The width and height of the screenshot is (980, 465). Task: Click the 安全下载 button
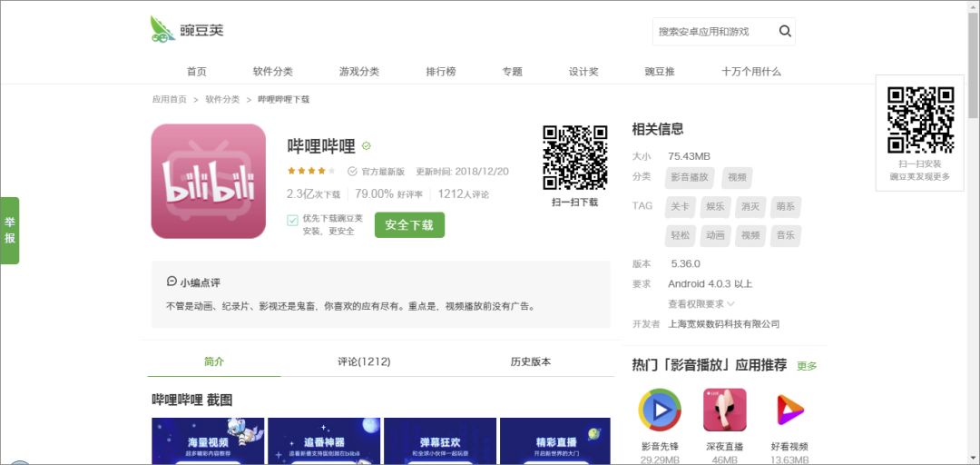[409, 224]
